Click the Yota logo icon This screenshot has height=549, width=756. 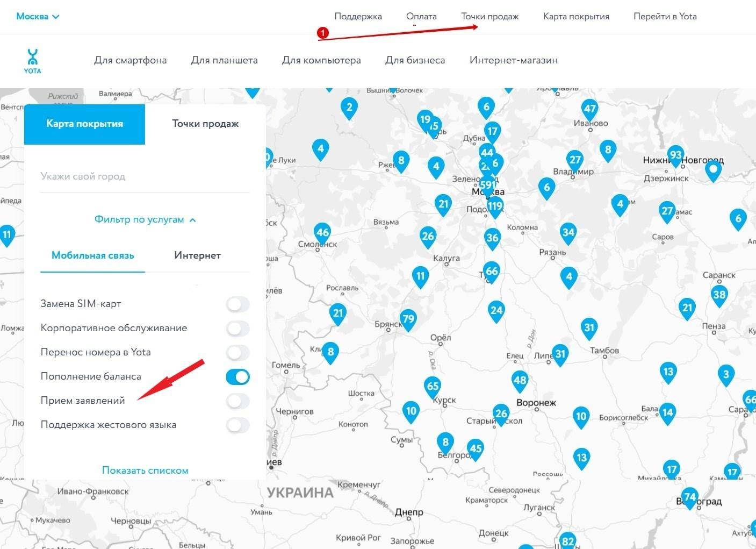(32, 61)
